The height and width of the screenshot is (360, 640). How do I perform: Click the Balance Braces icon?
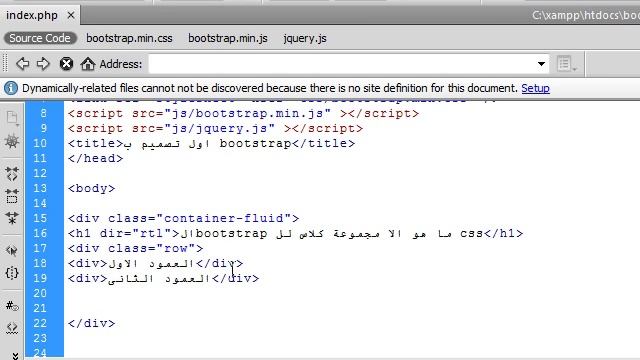coord(12,272)
